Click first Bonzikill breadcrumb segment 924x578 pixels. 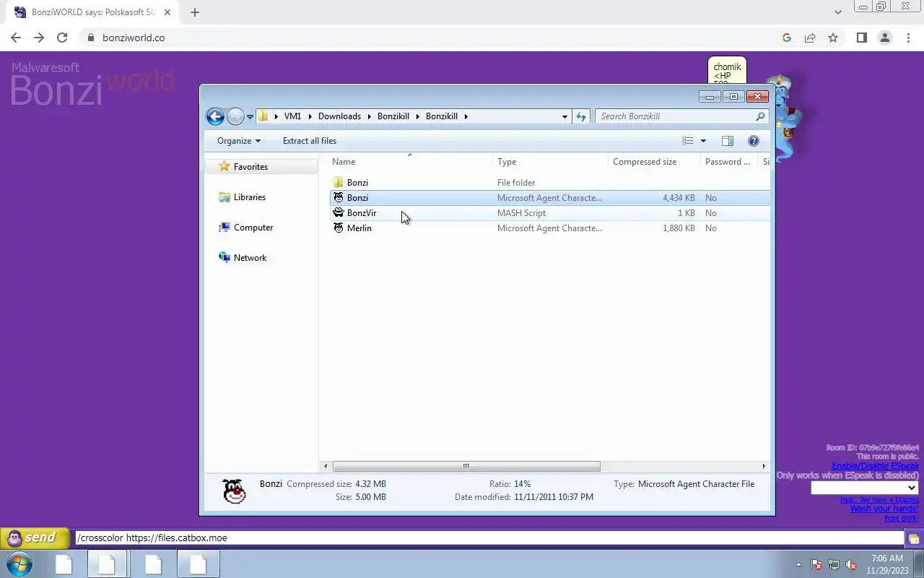tap(393, 116)
